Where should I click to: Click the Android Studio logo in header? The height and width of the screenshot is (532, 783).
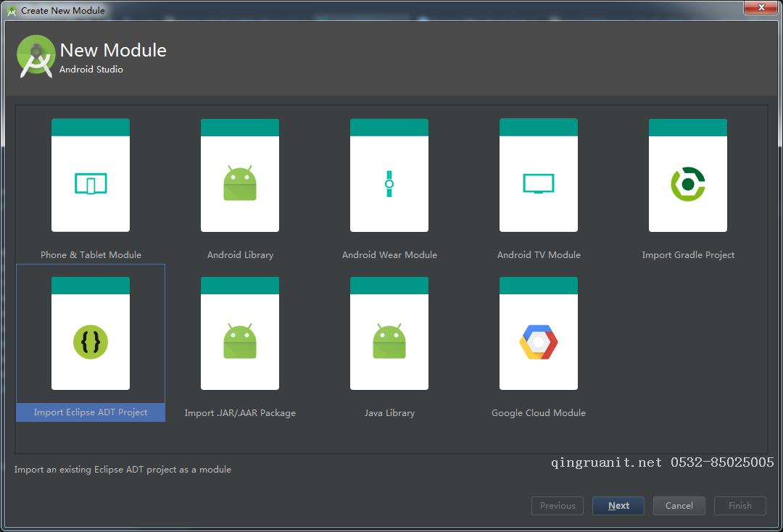pyautogui.click(x=36, y=57)
